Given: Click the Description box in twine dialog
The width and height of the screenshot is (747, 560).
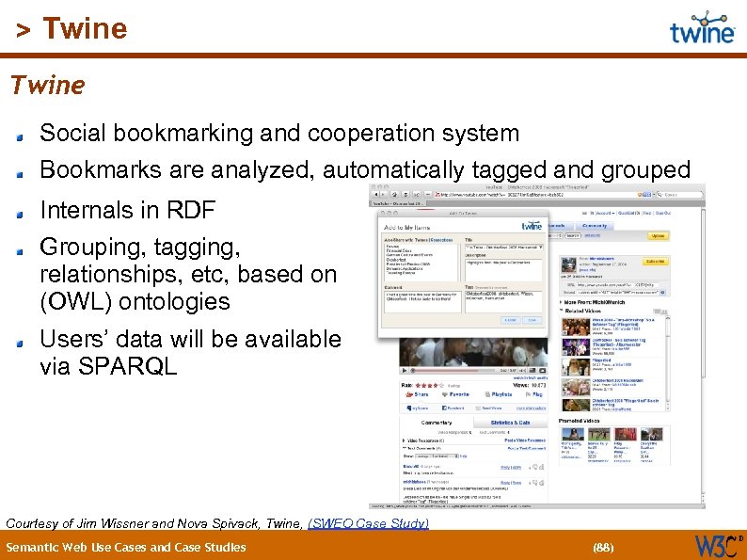Looking at the screenshot, I should 503,270.
